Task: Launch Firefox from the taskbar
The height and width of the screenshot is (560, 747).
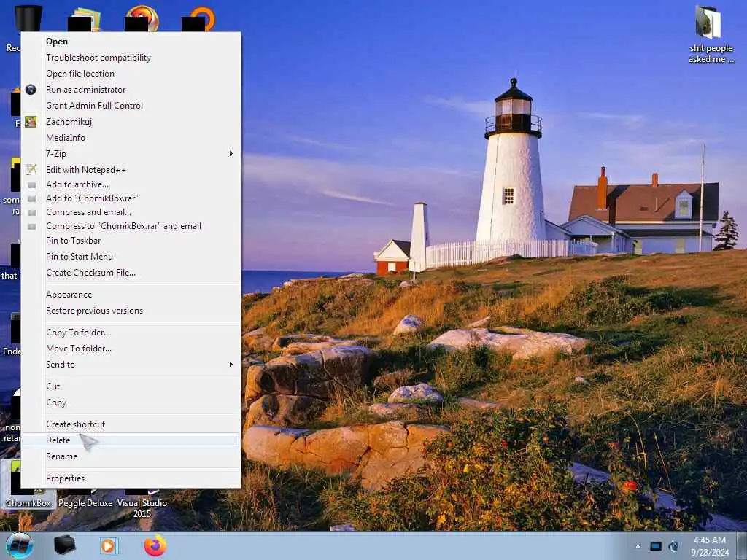Action: 155,545
